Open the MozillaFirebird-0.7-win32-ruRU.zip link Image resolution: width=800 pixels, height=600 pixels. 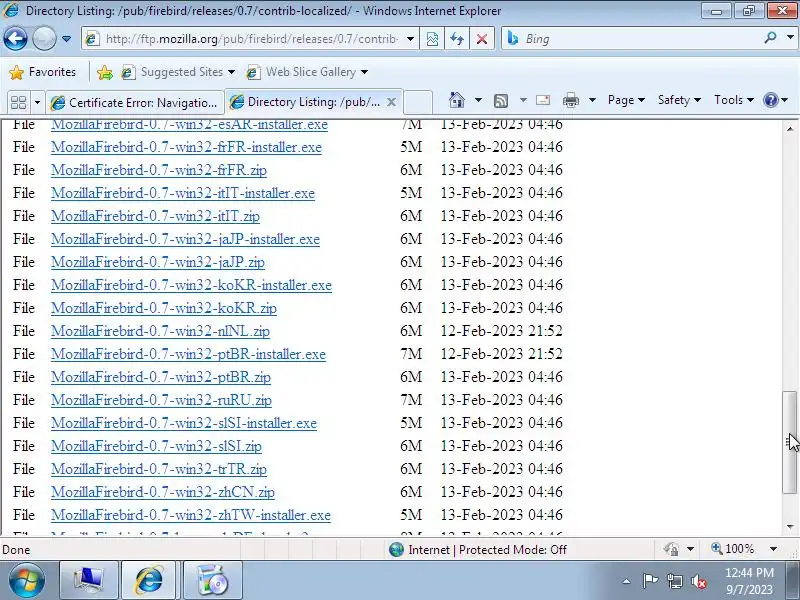tap(161, 399)
